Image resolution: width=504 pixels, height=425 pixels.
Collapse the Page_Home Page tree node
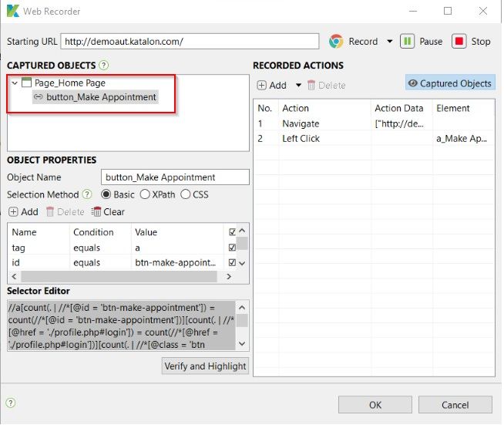(15, 83)
